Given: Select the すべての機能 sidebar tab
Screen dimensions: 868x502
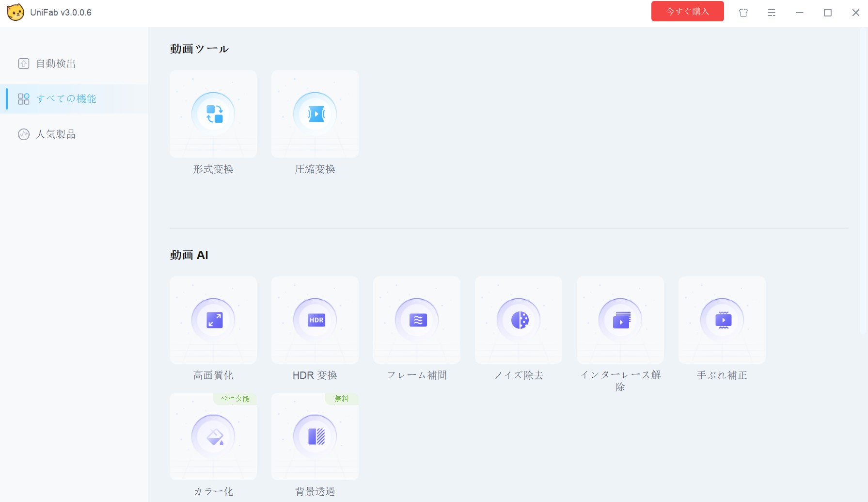Looking at the screenshot, I should pos(74,99).
